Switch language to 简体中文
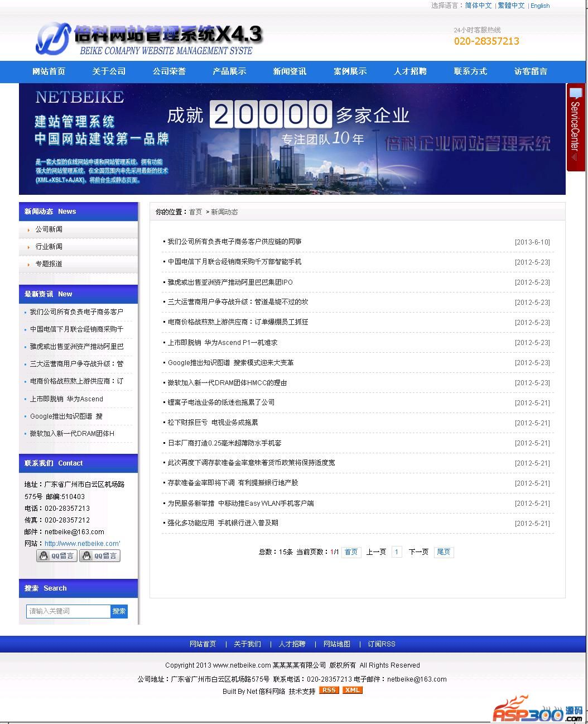This screenshot has width=588, height=724. pos(478,6)
